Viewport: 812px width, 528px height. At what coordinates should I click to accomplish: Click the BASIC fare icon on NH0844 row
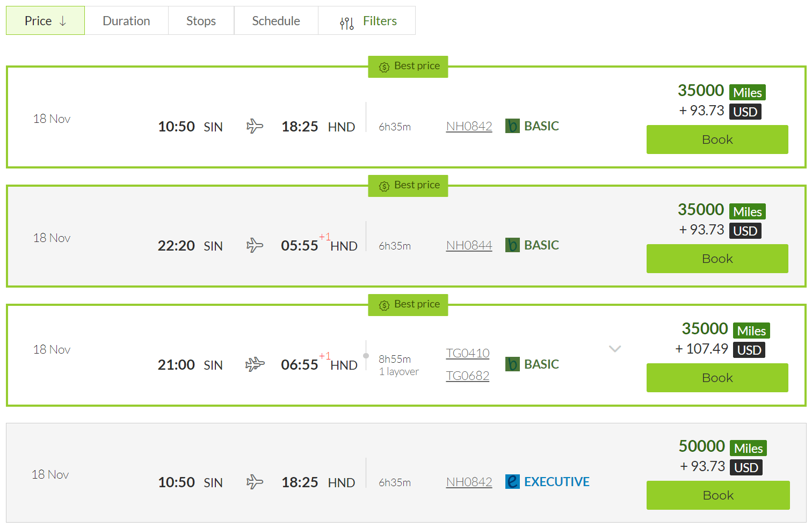(512, 245)
